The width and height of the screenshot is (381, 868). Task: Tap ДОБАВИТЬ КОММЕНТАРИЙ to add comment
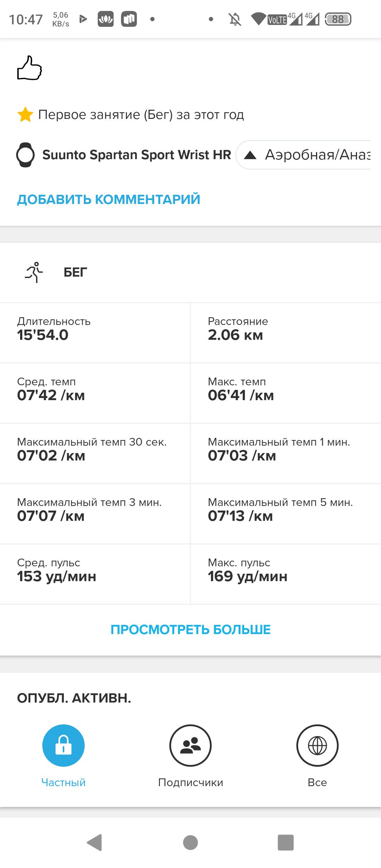109,199
